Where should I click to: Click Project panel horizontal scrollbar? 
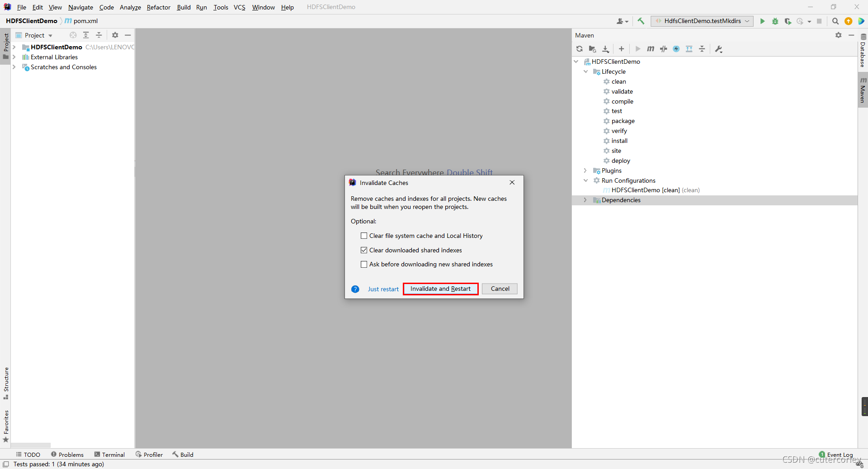click(x=31, y=445)
